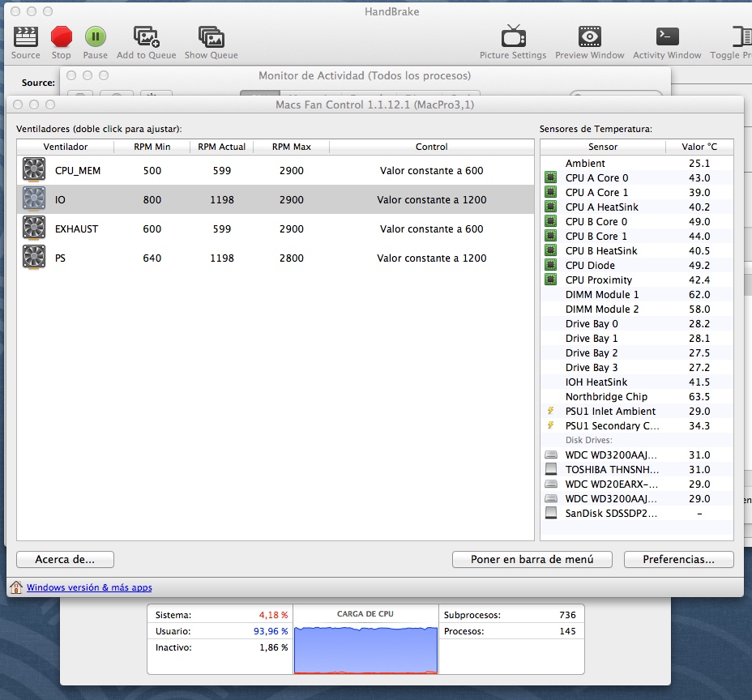Click the home icon beside Windows versión link
Viewport: 752px width, 700px height.
pos(16,587)
